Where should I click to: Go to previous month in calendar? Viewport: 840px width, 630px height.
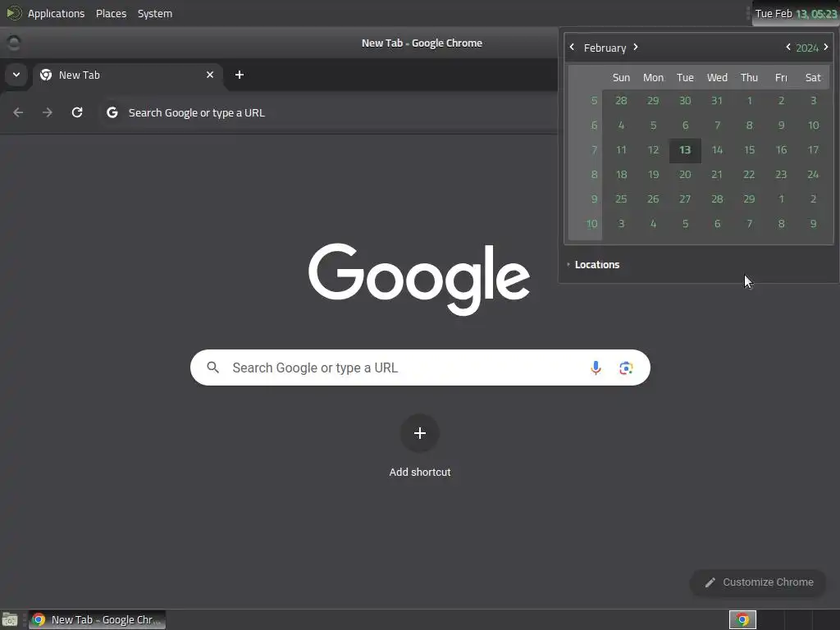tap(572, 47)
